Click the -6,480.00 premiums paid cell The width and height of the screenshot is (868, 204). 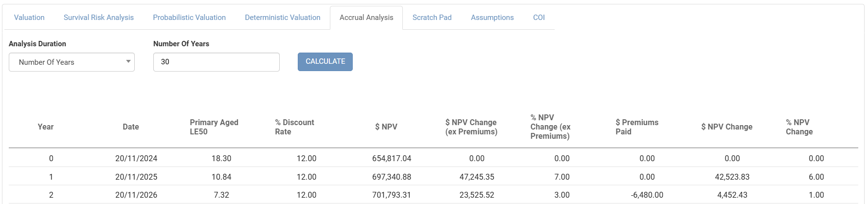tap(647, 195)
